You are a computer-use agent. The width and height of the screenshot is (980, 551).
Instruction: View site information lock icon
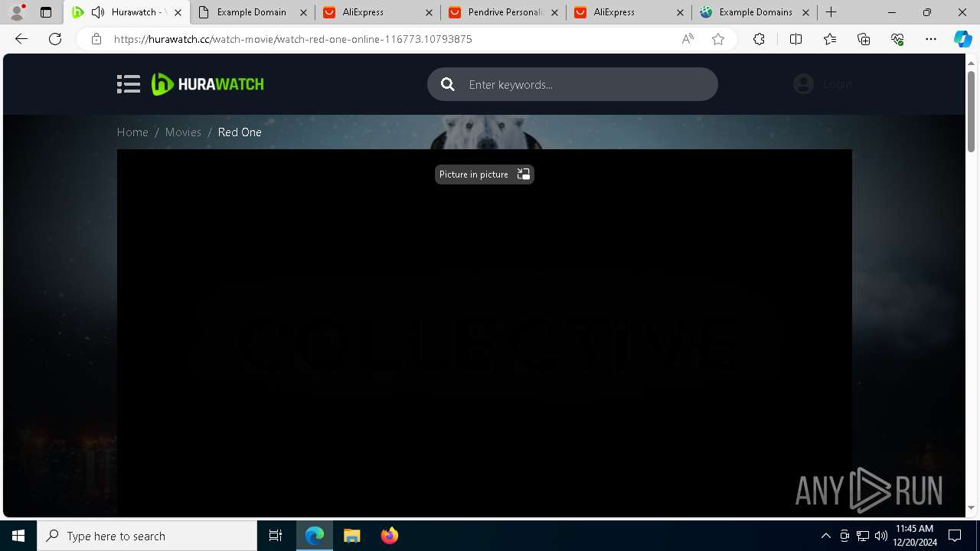click(96, 39)
